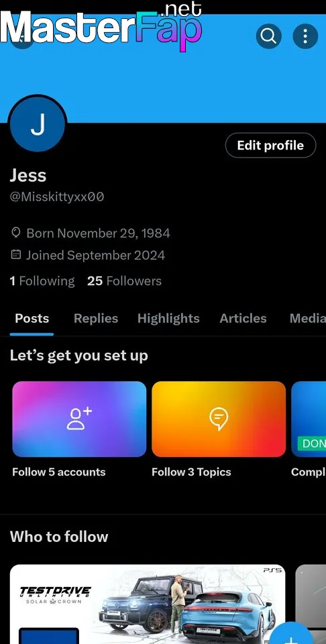Image resolution: width=326 pixels, height=644 pixels.
Task: Tap the speech bubble icon on orange card
Action: [219, 419]
